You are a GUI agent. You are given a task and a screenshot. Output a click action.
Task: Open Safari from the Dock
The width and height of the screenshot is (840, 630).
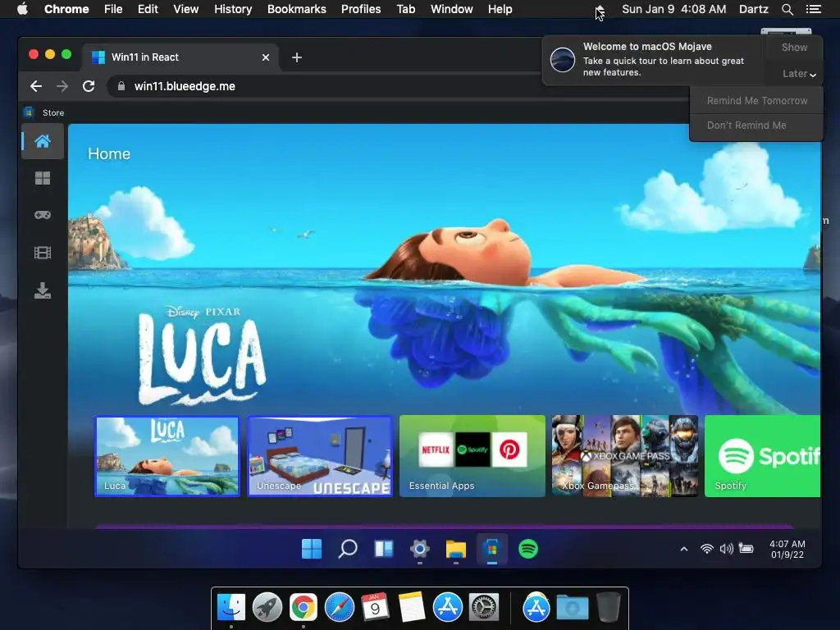pos(340,608)
